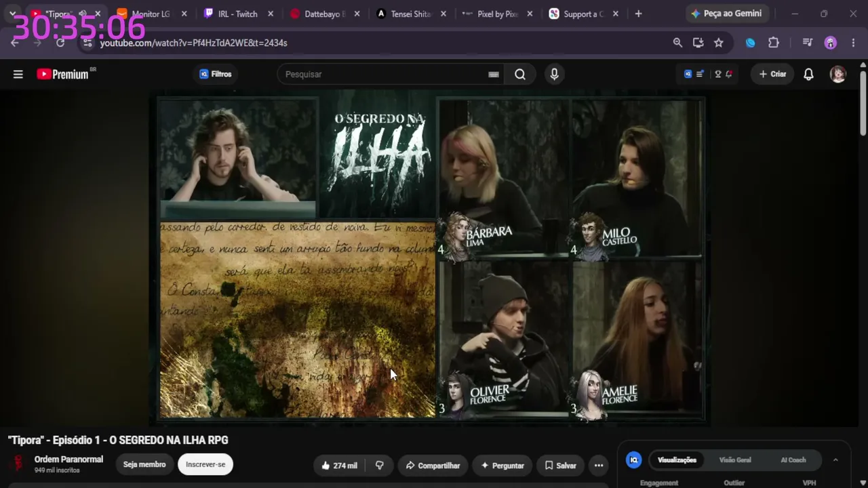Like the video with 274 mil likes
Screen dimensions: 868x488
coord(339,466)
